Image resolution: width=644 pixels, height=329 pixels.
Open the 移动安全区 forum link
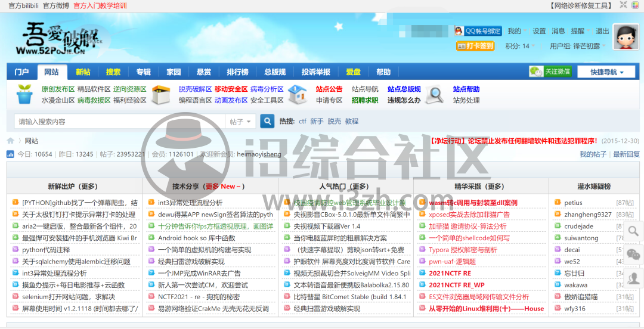[x=231, y=89]
